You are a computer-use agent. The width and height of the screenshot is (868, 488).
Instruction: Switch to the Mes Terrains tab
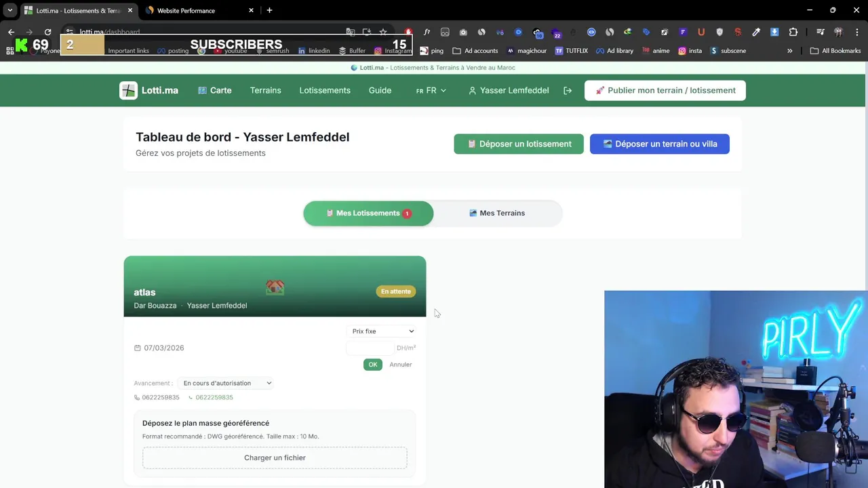497,213
